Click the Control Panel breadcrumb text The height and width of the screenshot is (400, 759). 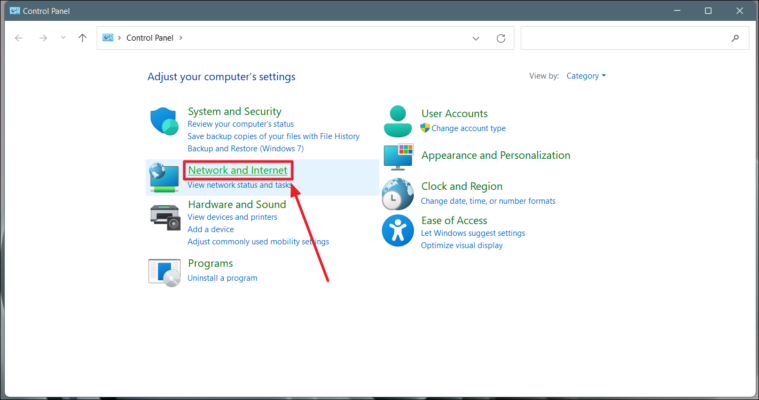coord(150,38)
